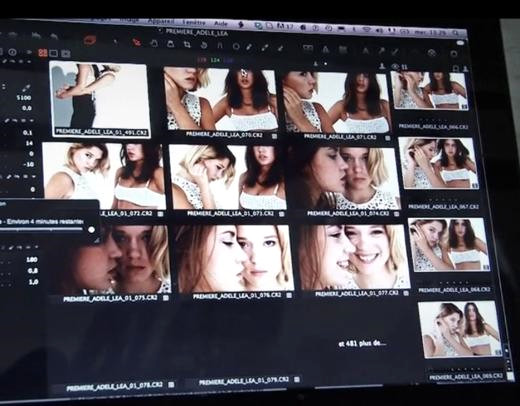Open the Appareil menu
The image size is (520, 406).
(161, 21)
